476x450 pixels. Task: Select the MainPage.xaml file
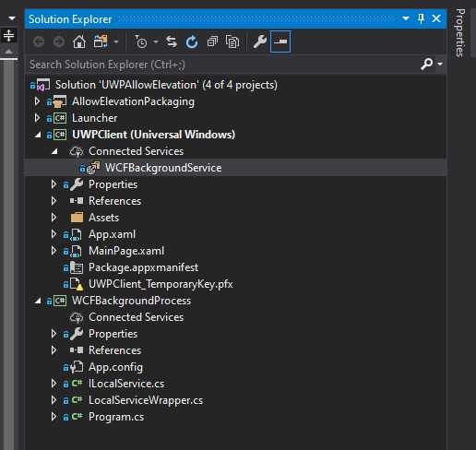126,251
